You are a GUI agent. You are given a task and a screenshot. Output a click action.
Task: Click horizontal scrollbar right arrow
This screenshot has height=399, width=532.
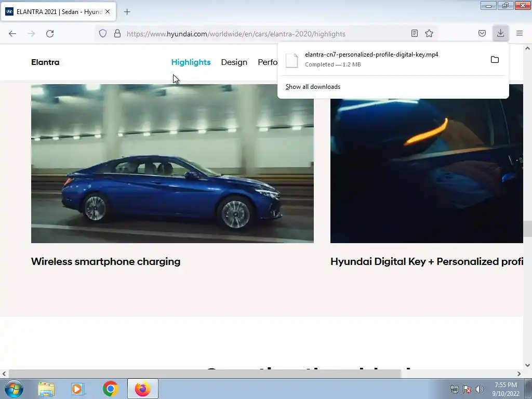coord(519,374)
